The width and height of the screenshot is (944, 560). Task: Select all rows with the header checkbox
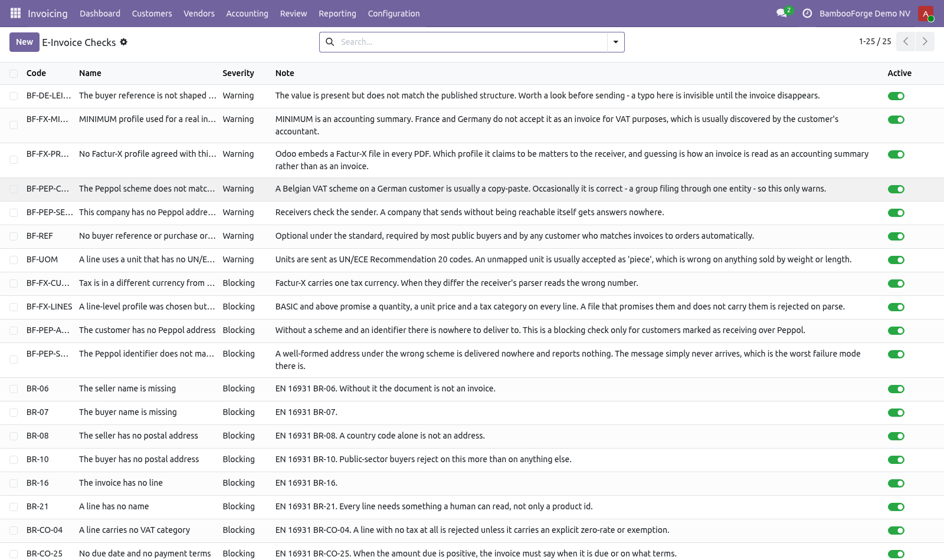pyautogui.click(x=14, y=74)
